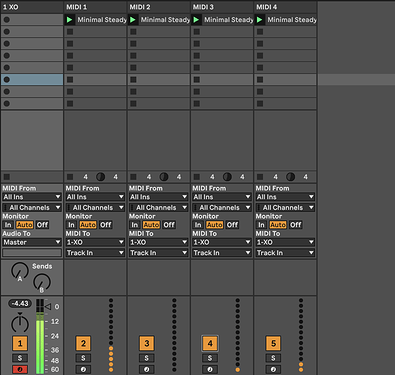Select the 1 XO track title bar
Image resolution: width=395 pixels, height=375 pixels.
(32, 7)
